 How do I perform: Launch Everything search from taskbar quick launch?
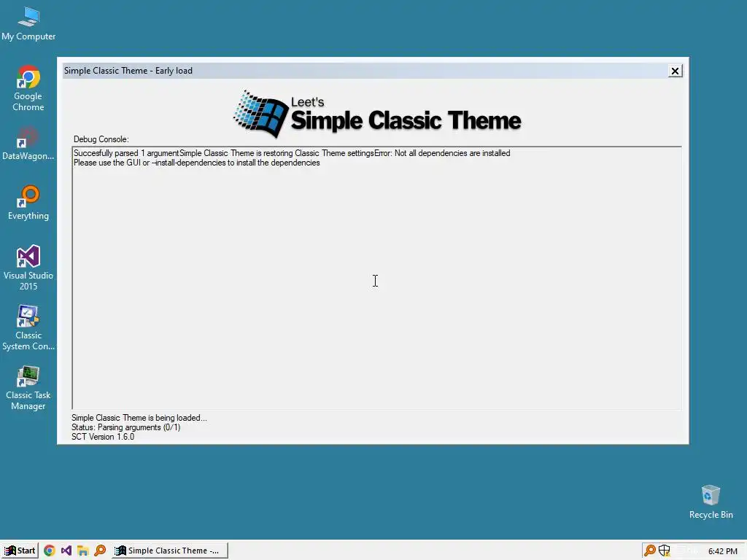click(x=100, y=551)
